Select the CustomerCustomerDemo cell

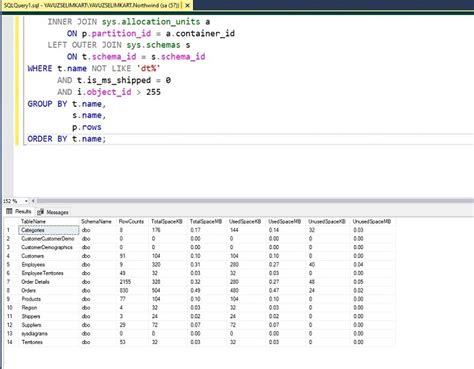49,239
